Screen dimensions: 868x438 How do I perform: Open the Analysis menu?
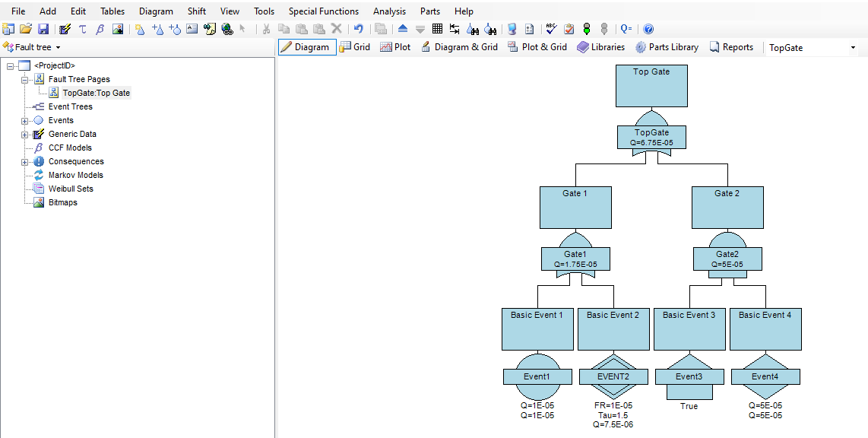point(389,11)
